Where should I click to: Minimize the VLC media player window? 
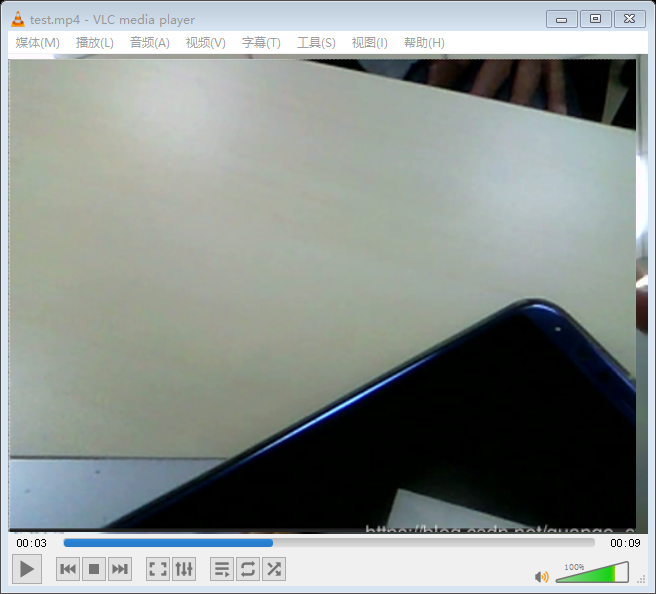point(561,19)
